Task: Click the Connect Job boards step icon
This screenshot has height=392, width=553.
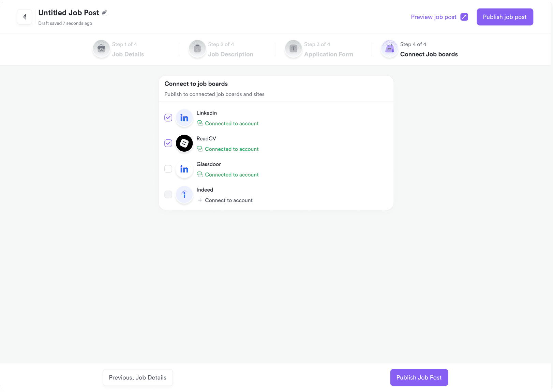Action: (389, 49)
